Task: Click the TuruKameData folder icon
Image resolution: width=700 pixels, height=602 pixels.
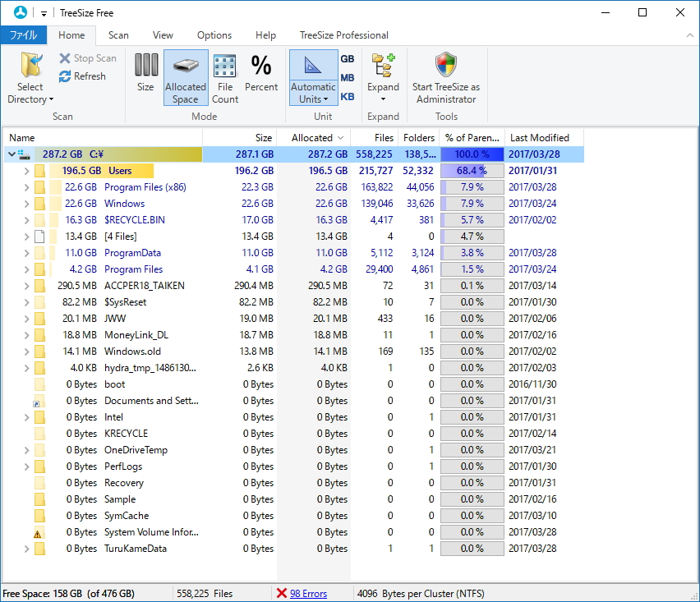Action: click(39, 549)
